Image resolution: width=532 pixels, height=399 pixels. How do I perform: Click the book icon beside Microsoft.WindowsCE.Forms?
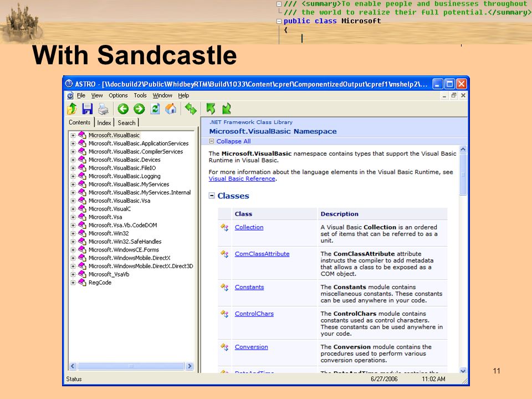point(82,249)
